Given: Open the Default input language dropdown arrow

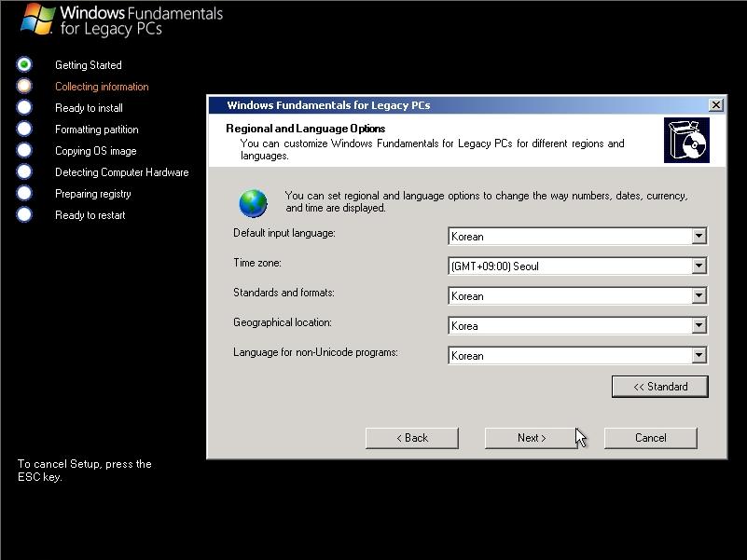Looking at the screenshot, I should click(699, 236).
